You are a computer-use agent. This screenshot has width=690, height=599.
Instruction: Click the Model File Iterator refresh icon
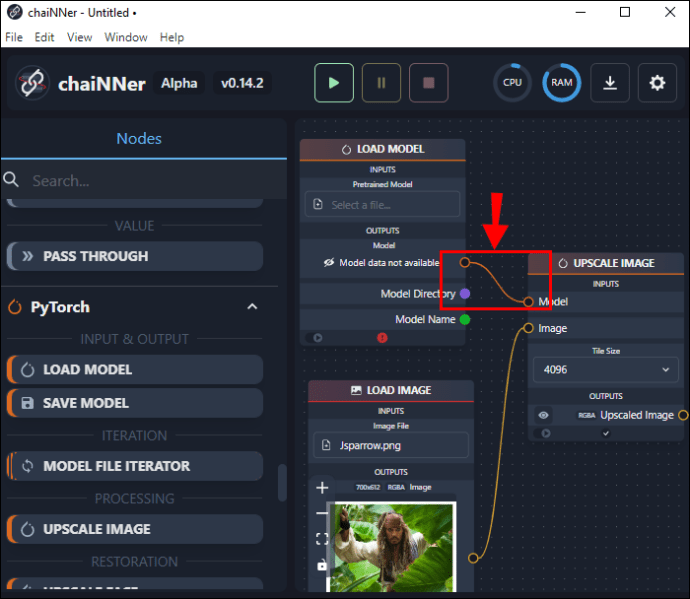pos(27,466)
